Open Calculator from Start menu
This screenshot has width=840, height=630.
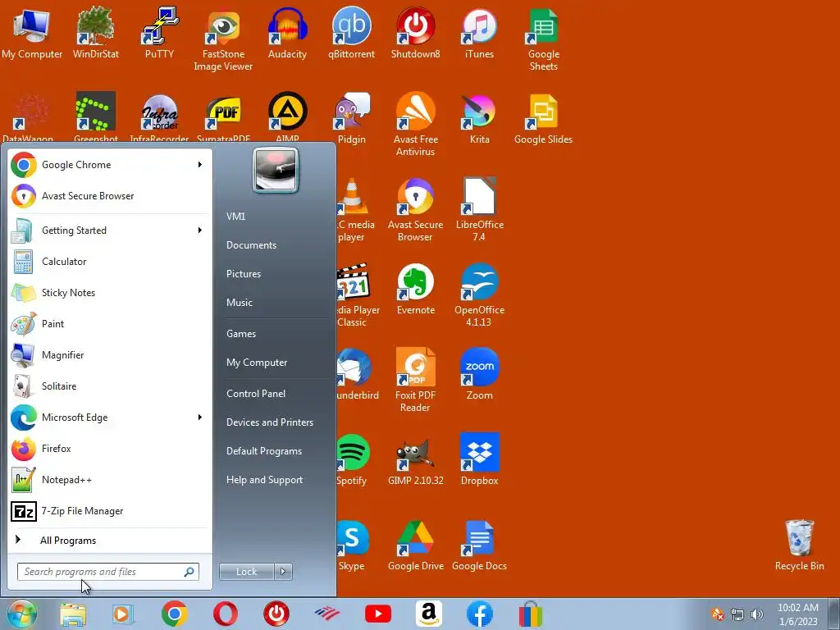(x=109, y=262)
